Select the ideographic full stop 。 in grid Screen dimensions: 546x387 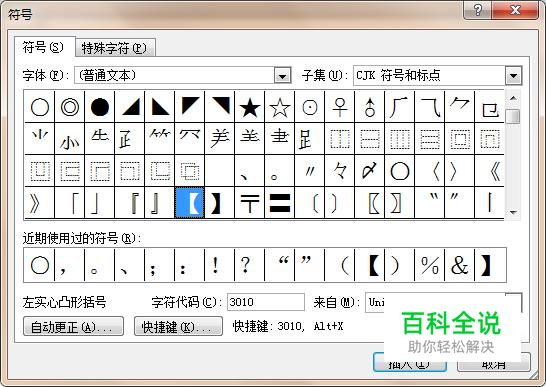[280, 171]
